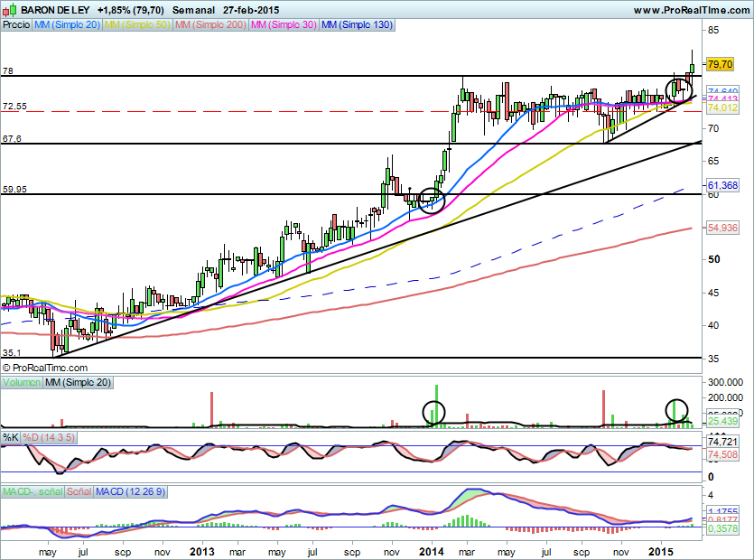Screen dimensions: 754x560
Task: Click the 27-feb-2015 date in header
Action: click(x=251, y=10)
